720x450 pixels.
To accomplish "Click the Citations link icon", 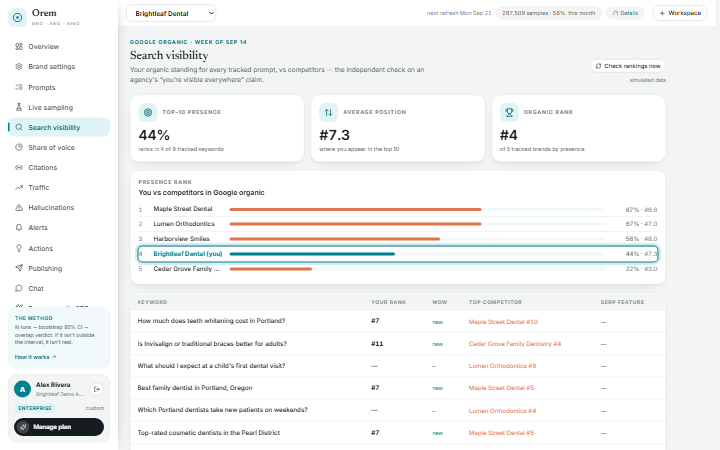I will pos(19,168).
